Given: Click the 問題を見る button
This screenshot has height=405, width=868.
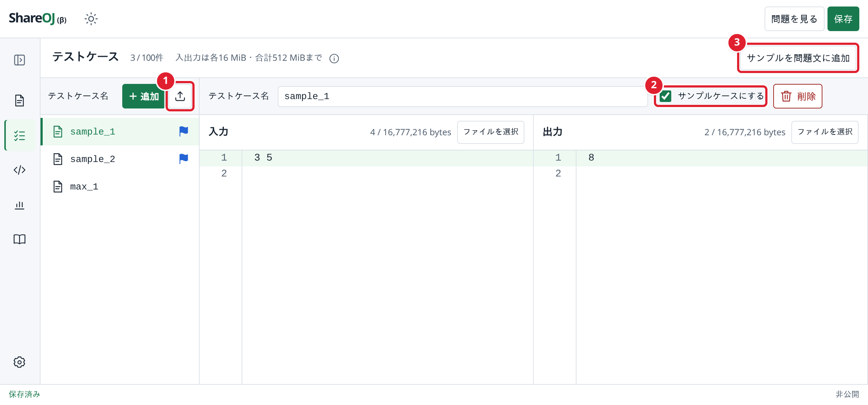Looking at the screenshot, I should (794, 19).
